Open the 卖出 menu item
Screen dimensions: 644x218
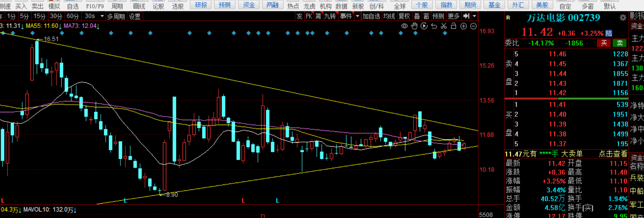(x=37, y=6)
